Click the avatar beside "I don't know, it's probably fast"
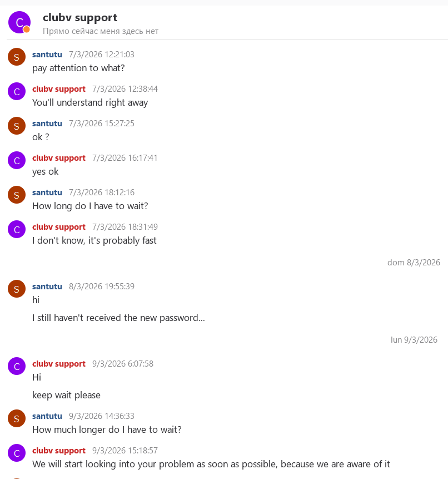 coord(17,229)
